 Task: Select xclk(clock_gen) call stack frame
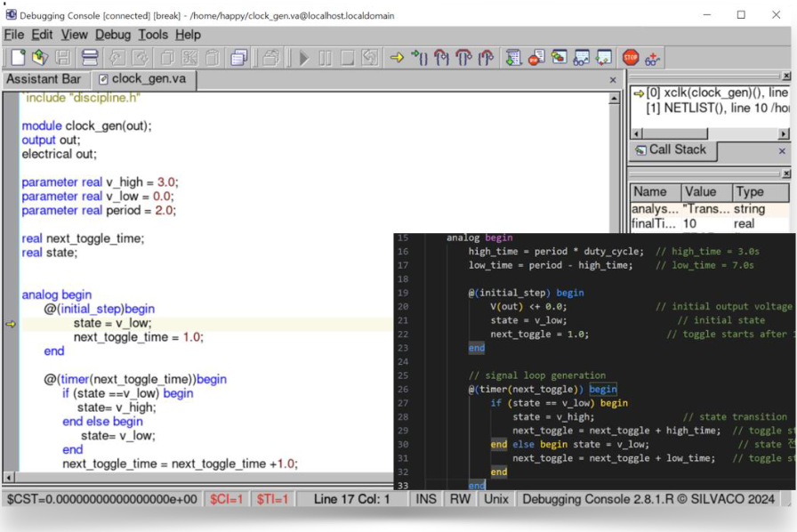[x=712, y=93]
